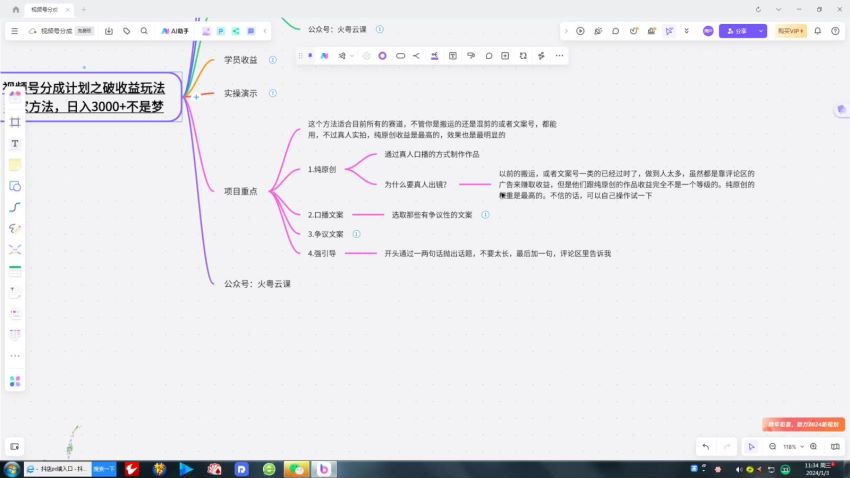Select the sticky note tool
The height and width of the screenshot is (478, 850).
point(15,164)
